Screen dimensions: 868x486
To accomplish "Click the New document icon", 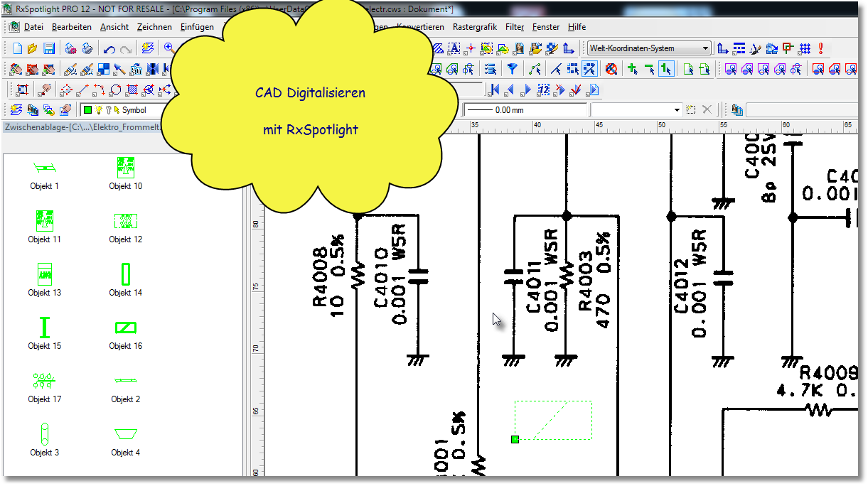I will coord(18,48).
